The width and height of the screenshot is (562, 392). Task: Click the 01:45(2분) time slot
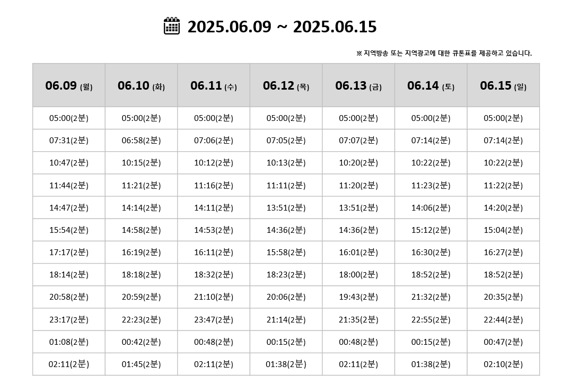coord(141,364)
